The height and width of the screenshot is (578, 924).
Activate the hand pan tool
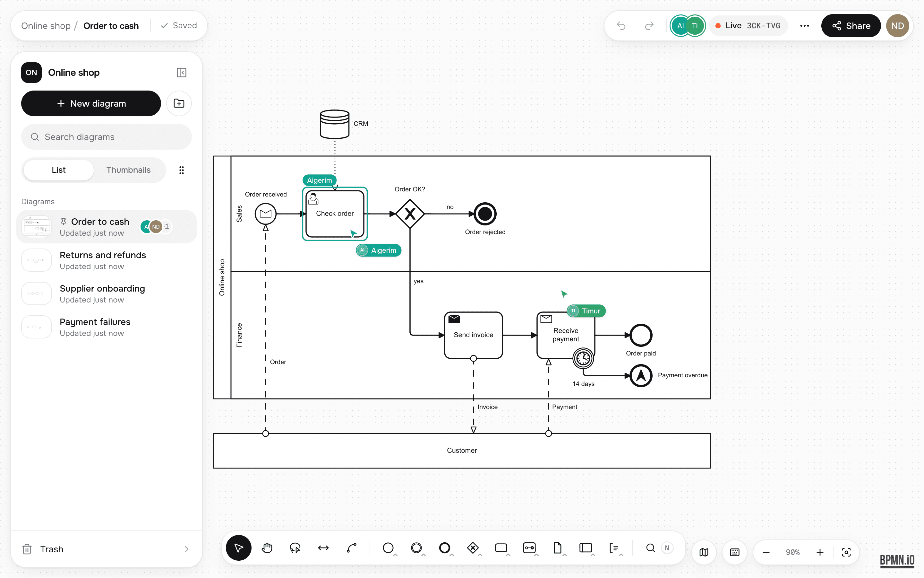click(267, 548)
